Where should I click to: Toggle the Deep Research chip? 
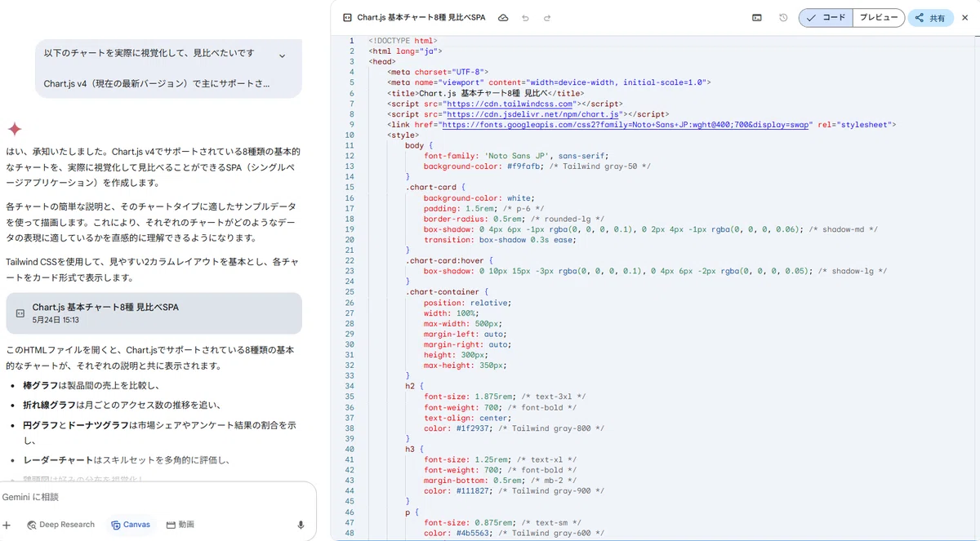[x=60, y=525]
